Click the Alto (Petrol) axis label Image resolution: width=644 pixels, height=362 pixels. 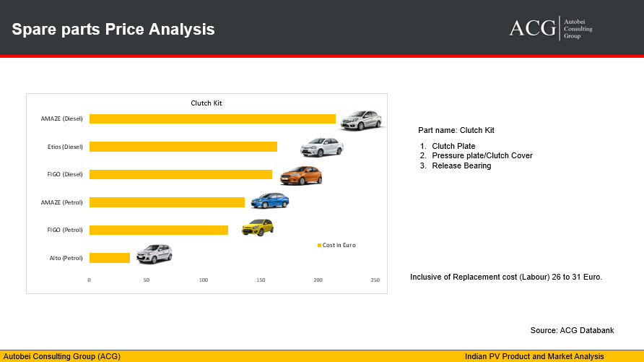pyautogui.click(x=66, y=258)
